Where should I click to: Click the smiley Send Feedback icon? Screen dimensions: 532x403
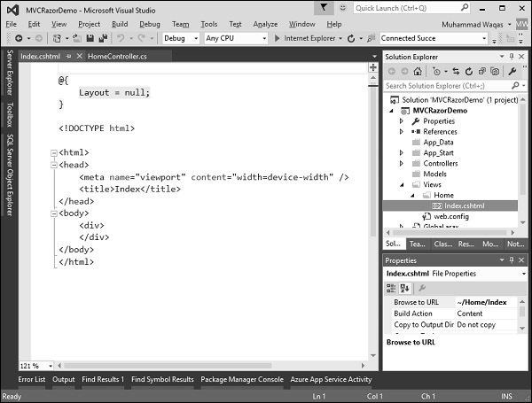point(342,8)
